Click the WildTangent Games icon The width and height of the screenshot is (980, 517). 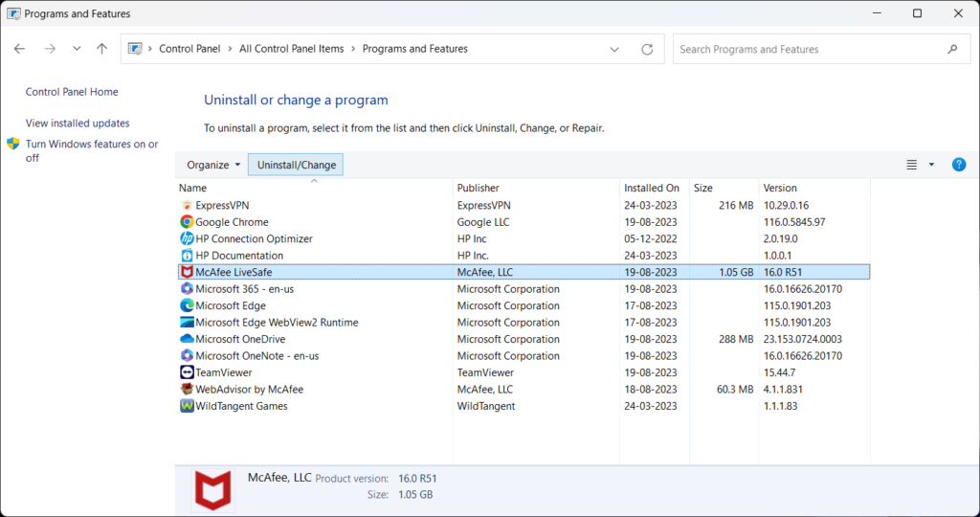[x=187, y=406]
